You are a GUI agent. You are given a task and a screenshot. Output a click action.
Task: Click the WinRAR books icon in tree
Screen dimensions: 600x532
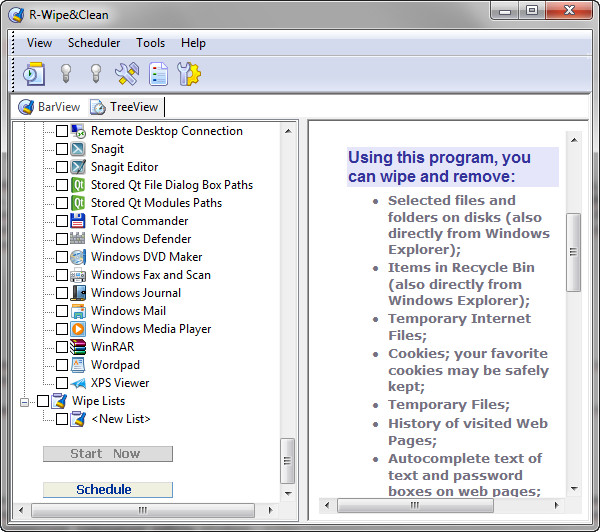(78, 347)
